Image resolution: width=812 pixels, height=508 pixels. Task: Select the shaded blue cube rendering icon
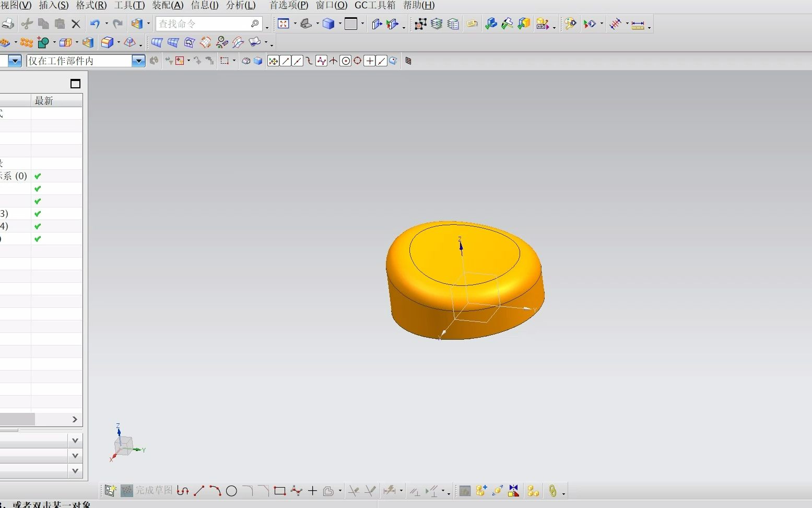click(x=328, y=24)
